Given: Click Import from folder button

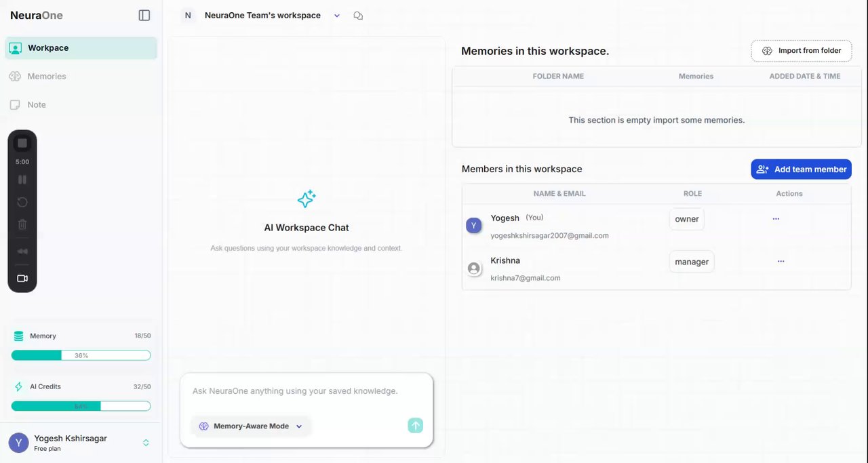Looking at the screenshot, I should tap(802, 51).
